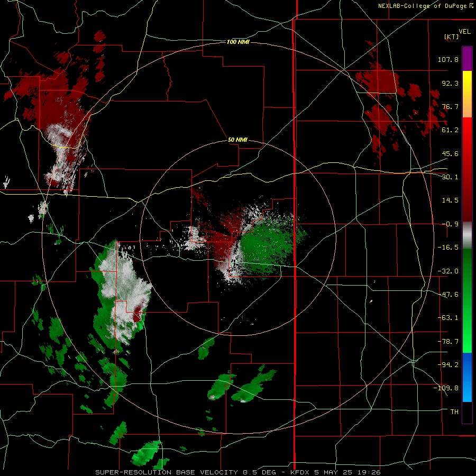Click the TH legend label
476x476 pixels.
coord(454,412)
